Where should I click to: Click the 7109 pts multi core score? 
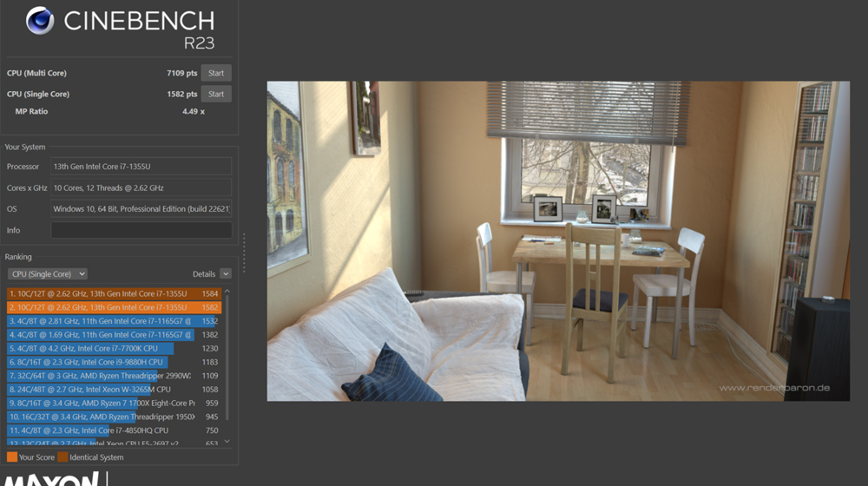(x=182, y=73)
